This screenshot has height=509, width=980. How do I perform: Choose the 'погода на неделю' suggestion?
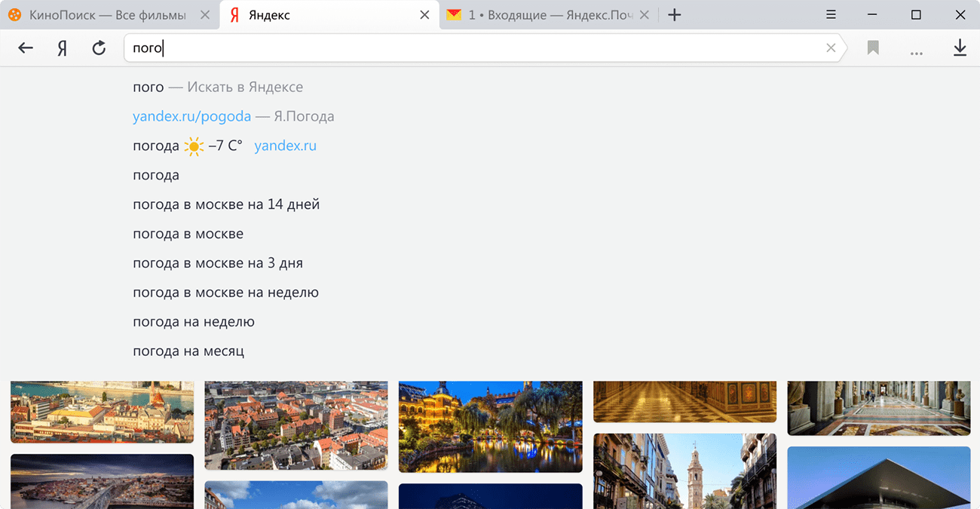[x=194, y=322]
